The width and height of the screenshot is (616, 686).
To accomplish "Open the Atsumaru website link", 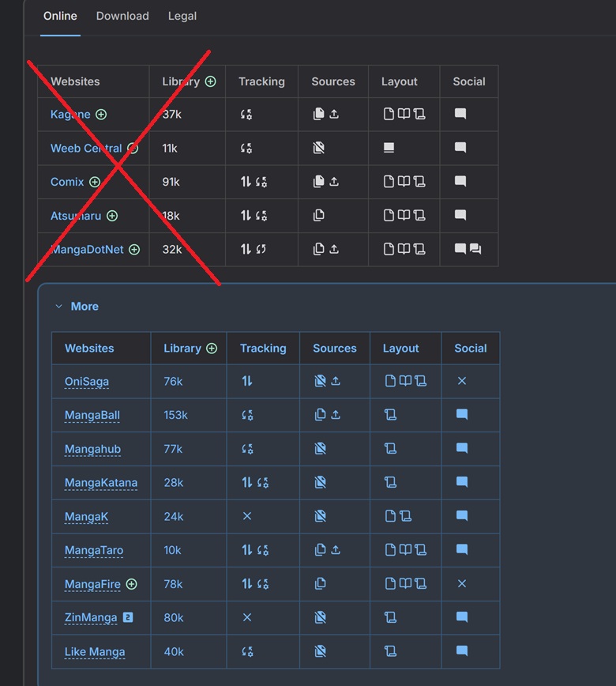I will point(76,216).
